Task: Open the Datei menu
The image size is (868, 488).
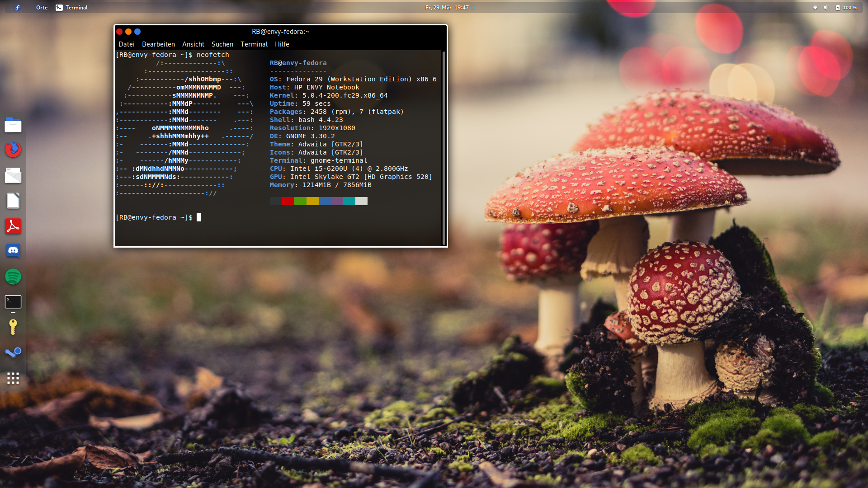Action: (126, 44)
